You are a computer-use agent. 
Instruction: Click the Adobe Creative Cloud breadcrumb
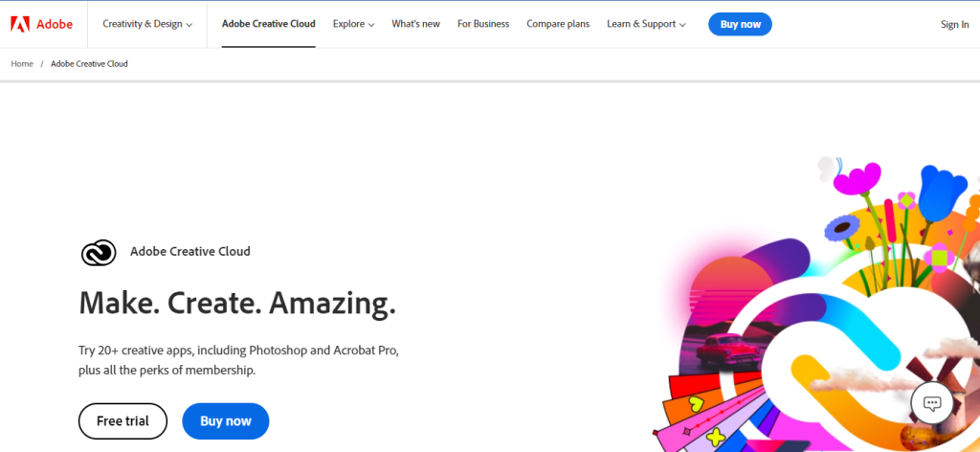(89, 64)
